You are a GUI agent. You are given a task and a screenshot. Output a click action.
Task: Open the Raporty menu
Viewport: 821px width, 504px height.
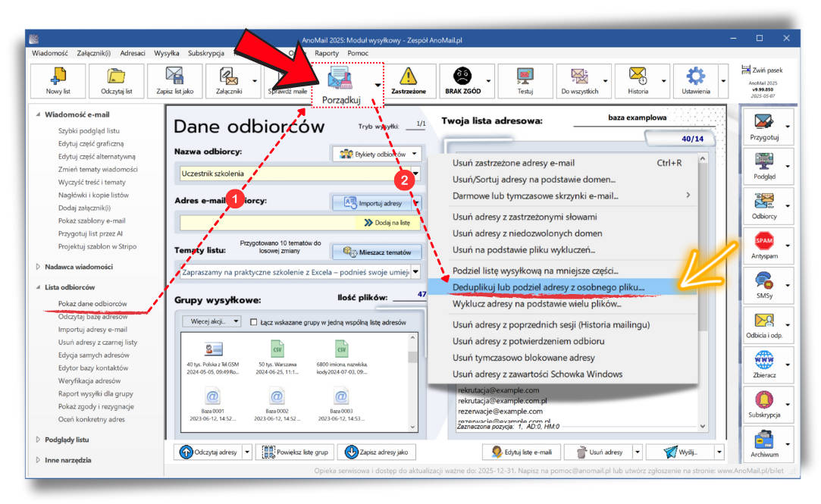click(327, 53)
